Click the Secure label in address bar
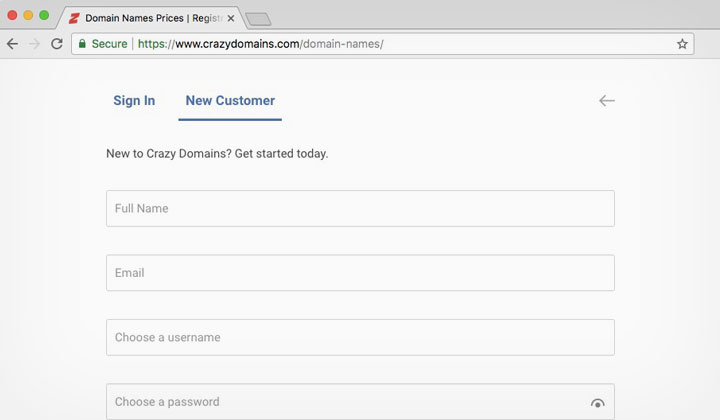This screenshot has width=720, height=420. pos(109,44)
